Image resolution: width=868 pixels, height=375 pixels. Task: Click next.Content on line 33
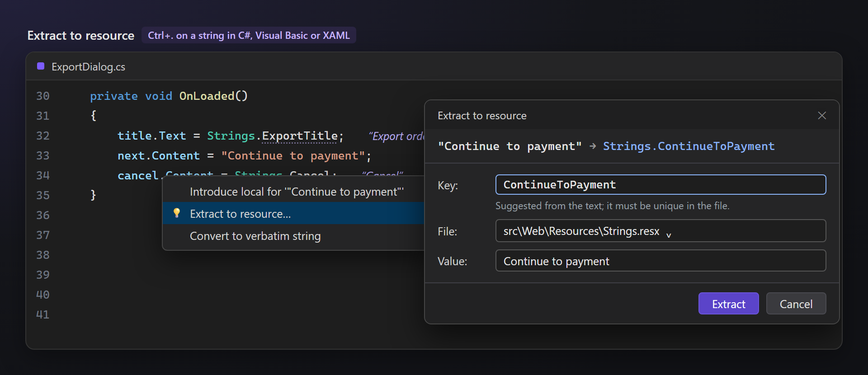click(x=159, y=156)
